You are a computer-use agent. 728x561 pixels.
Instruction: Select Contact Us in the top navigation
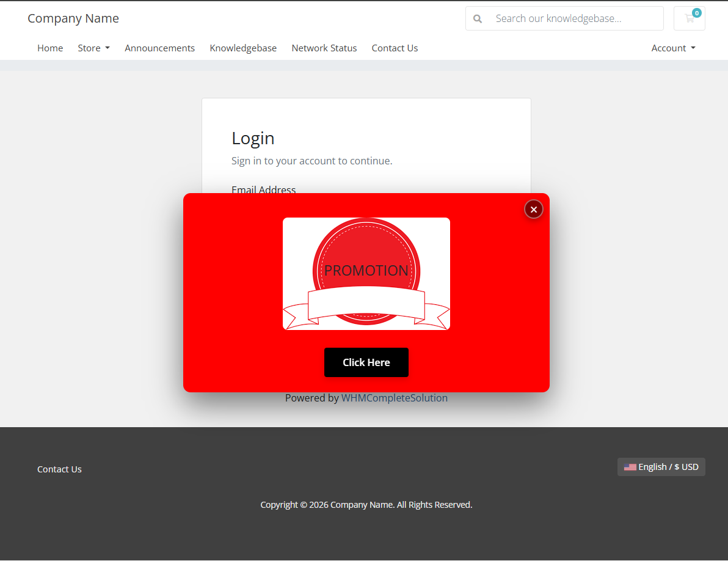point(395,48)
